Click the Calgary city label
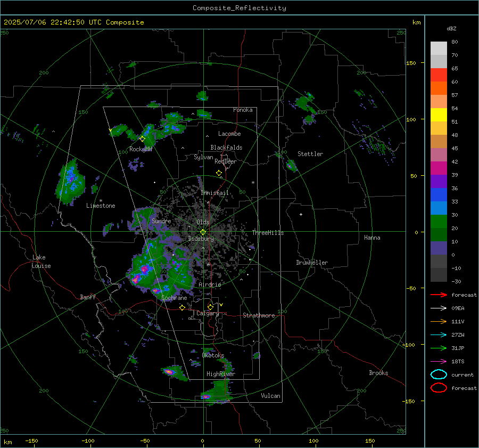The image size is (479, 448). click(208, 313)
